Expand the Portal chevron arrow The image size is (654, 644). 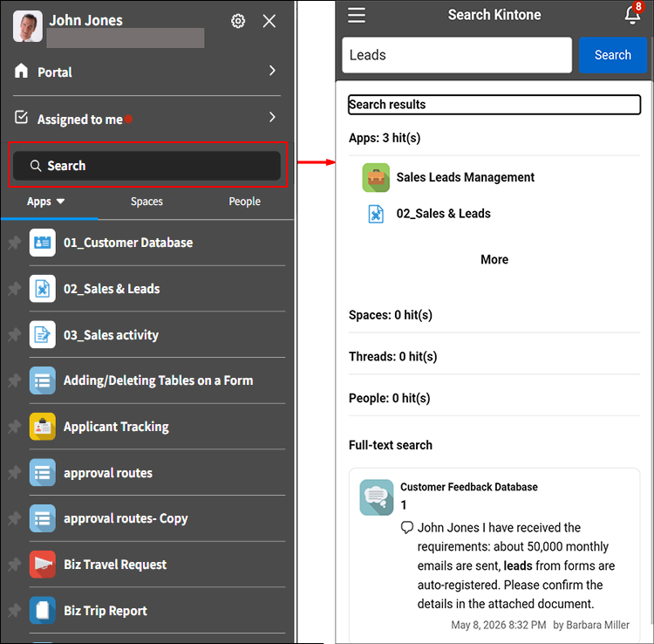pyautogui.click(x=272, y=71)
